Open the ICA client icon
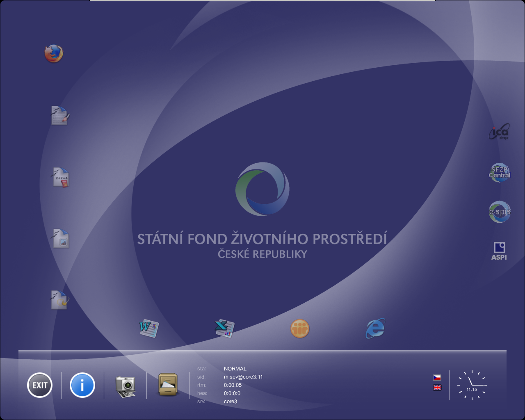 point(499,132)
